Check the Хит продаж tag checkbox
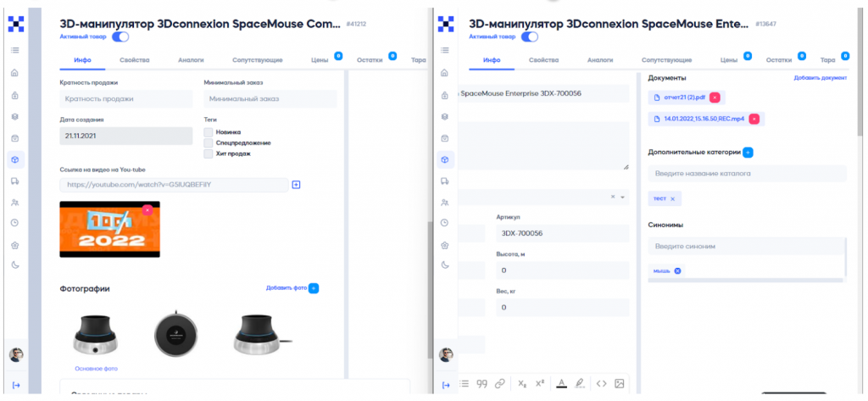Image resolution: width=868 pixels, height=401 pixels. 209,153
